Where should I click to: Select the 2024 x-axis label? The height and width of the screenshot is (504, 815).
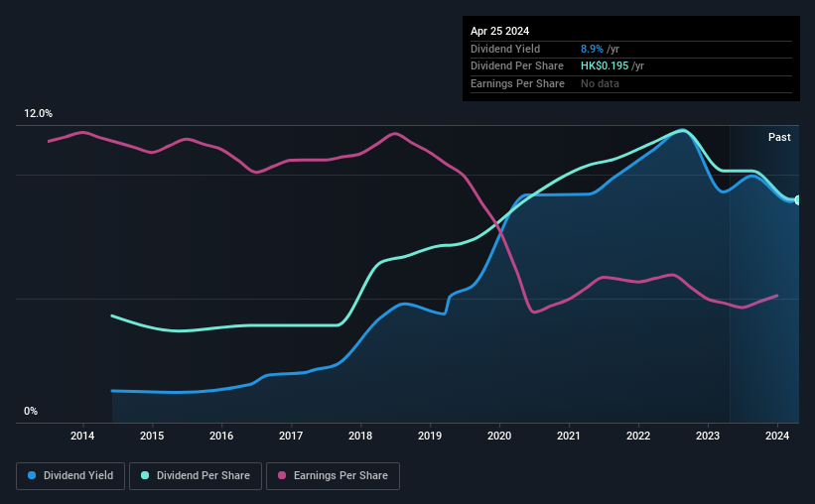click(777, 436)
